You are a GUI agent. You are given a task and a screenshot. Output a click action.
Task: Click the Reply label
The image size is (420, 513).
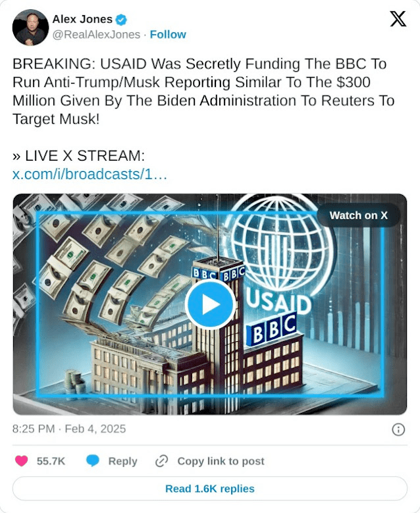click(x=122, y=461)
